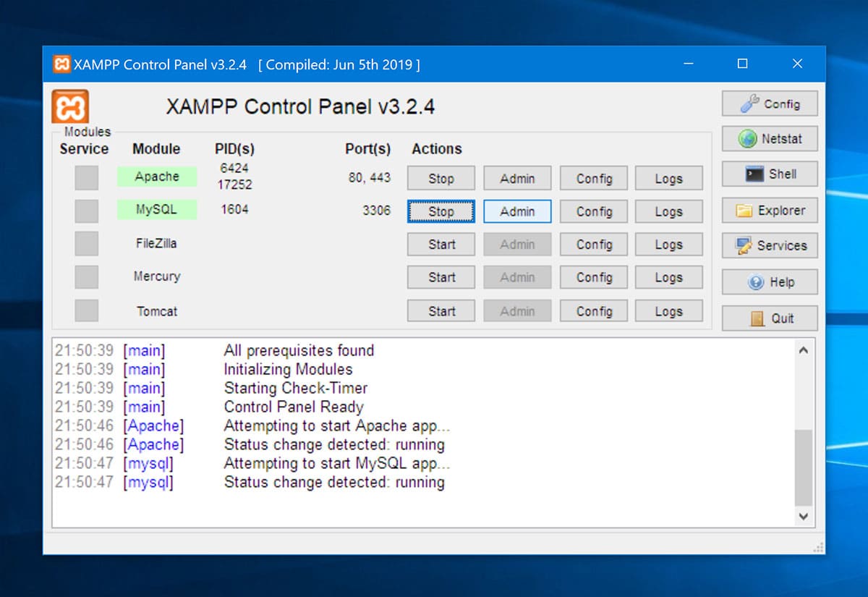Click the log panel scrollbar thumb
This screenshot has width=868, height=597.
tap(804, 467)
